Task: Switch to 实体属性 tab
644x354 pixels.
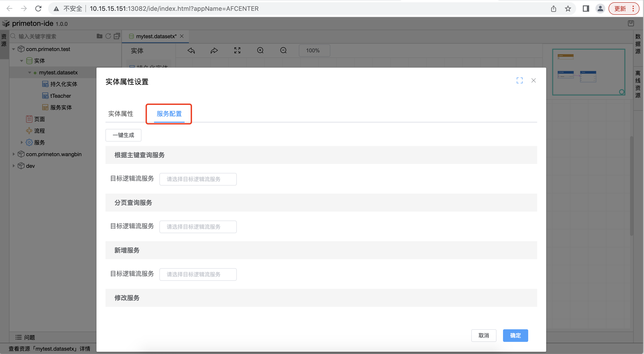Action: pyautogui.click(x=121, y=114)
